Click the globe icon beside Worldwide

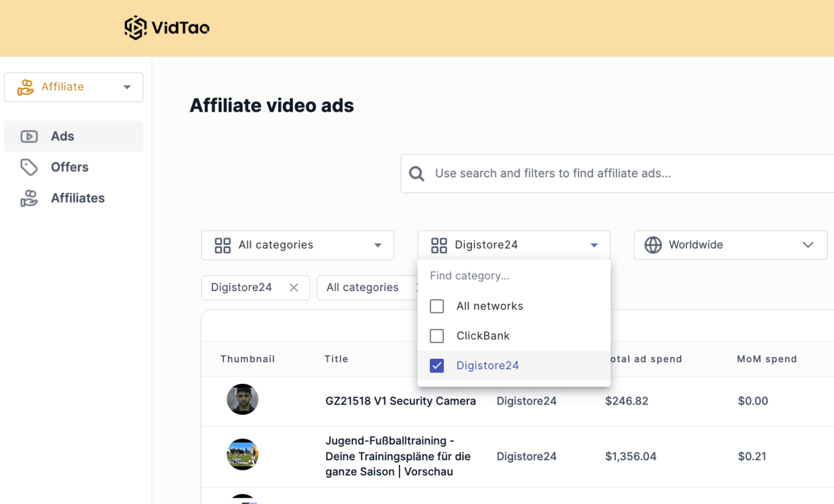(653, 245)
